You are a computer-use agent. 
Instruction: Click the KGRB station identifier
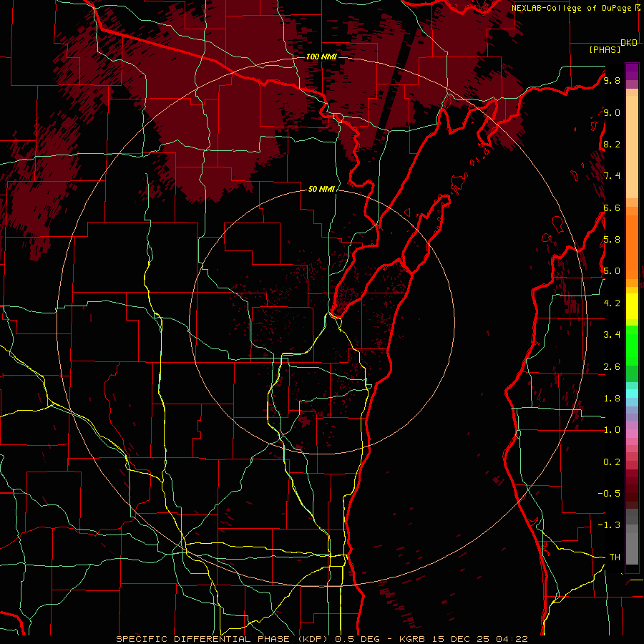click(413, 639)
